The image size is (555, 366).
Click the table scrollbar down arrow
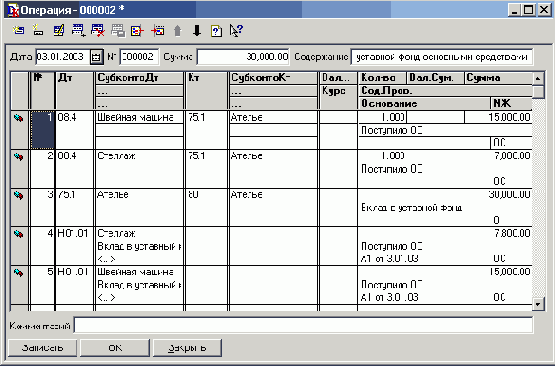pos(538,304)
